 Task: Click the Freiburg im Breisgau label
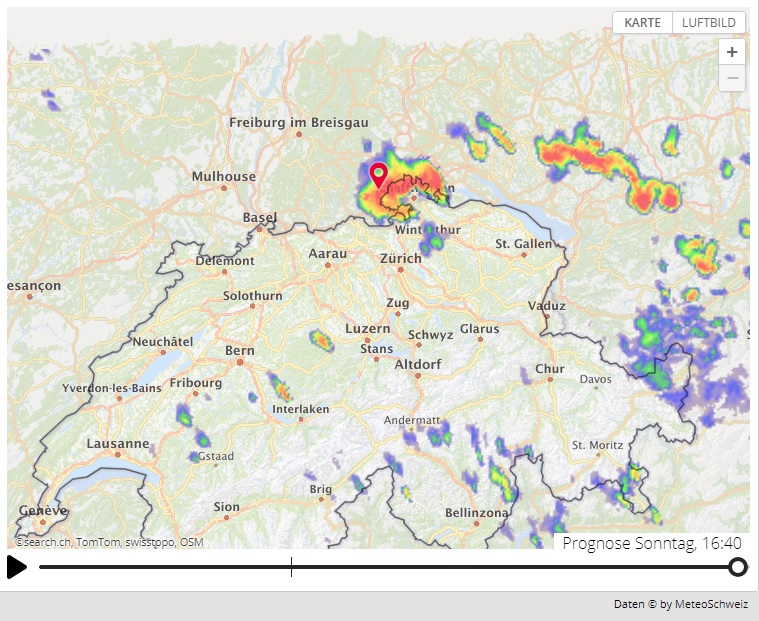pos(299,122)
